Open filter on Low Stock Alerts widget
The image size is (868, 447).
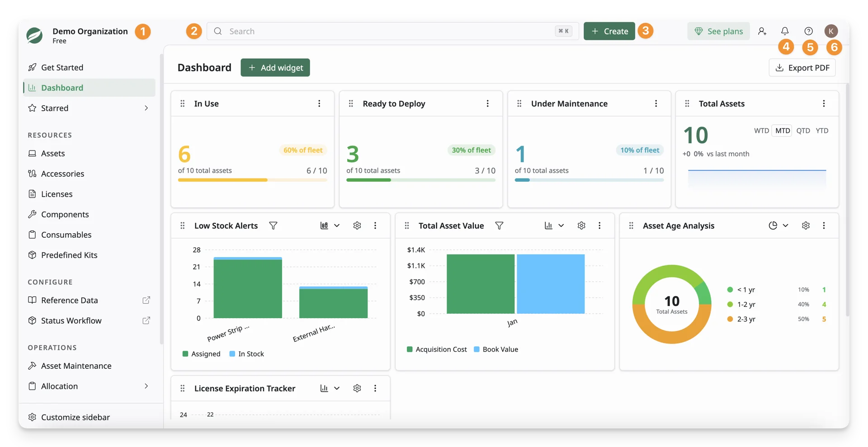pos(273,226)
